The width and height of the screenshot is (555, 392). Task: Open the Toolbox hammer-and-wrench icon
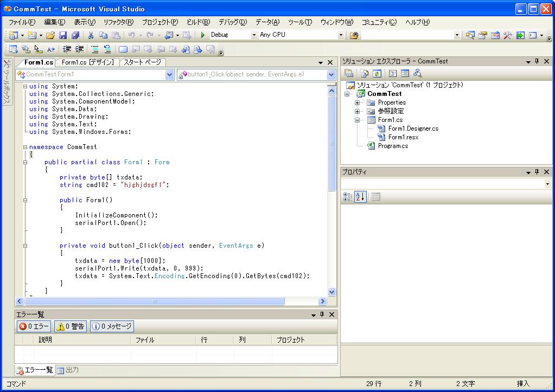508,35
